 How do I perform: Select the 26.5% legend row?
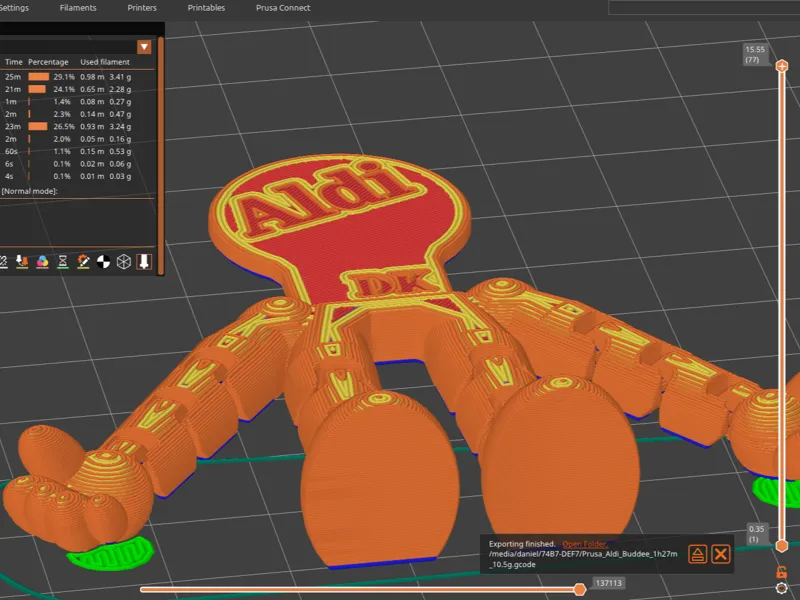click(78, 127)
